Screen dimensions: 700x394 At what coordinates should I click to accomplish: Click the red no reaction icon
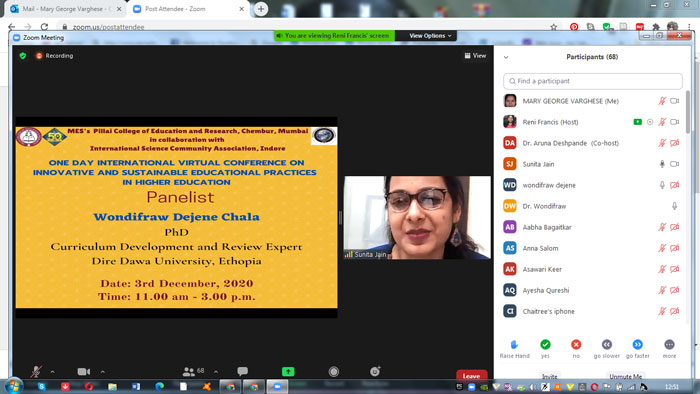[576, 344]
